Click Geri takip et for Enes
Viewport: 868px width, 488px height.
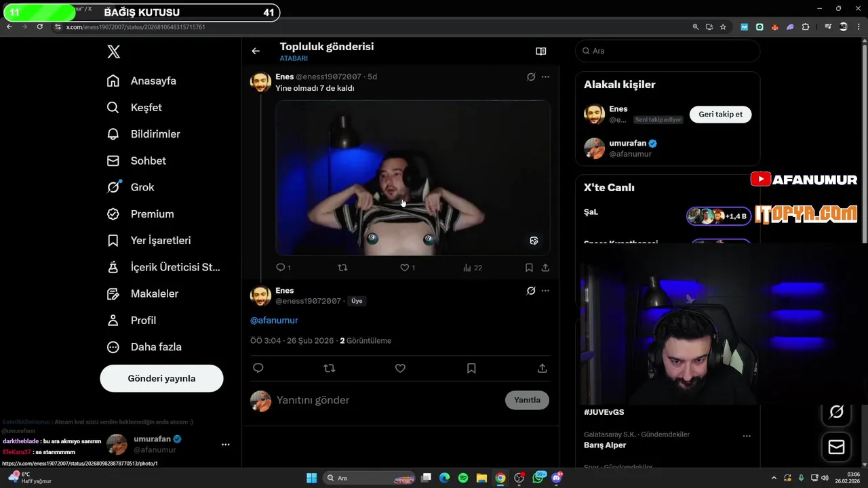click(720, 115)
